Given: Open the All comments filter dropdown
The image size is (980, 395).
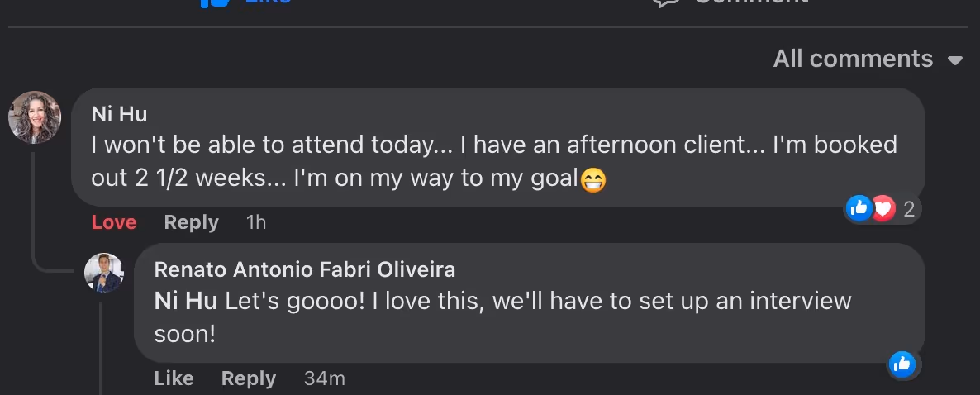Looking at the screenshot, I should coord(868,59).
